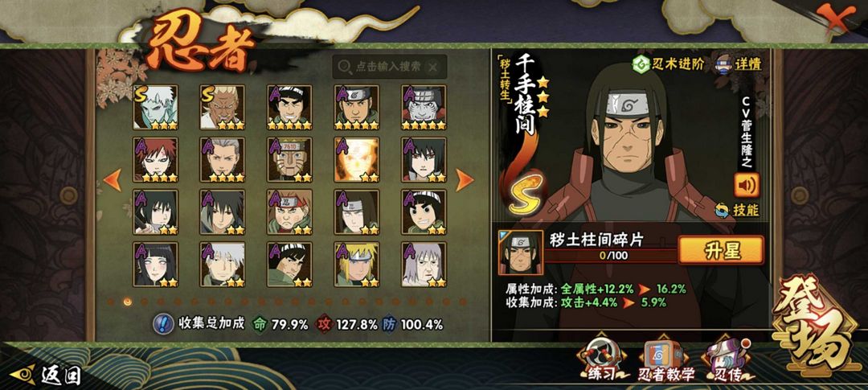Open 忍者教学 ninja tutorial
This screenshot has width=868, height=390.
tap(666, 360)
